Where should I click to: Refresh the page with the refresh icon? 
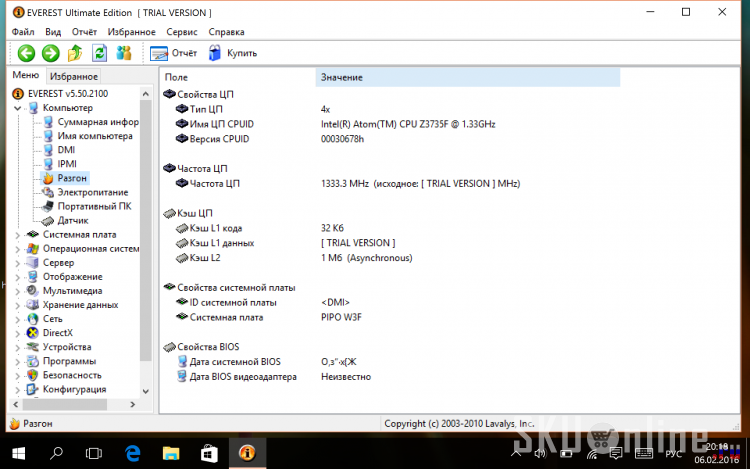pyautogui.click(x=99, y=53)
